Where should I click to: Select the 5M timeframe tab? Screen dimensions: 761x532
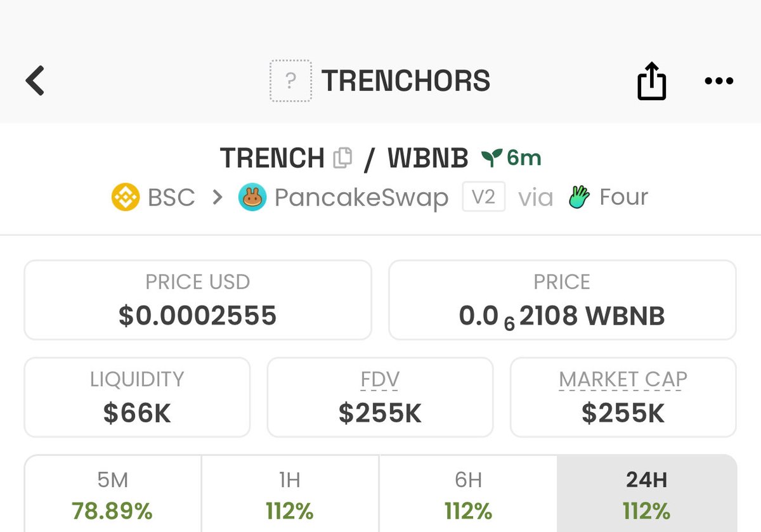[112, 494]
